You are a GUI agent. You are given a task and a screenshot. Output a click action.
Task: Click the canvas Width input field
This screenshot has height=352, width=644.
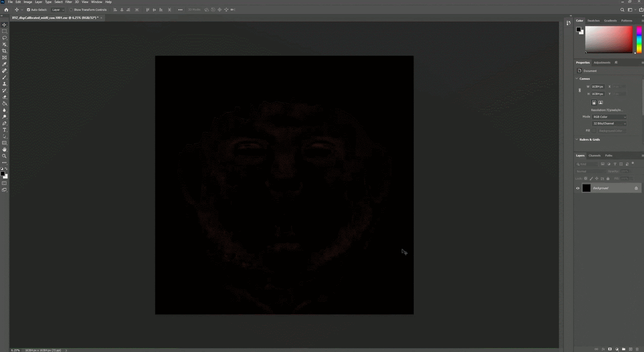click(598, 86)
